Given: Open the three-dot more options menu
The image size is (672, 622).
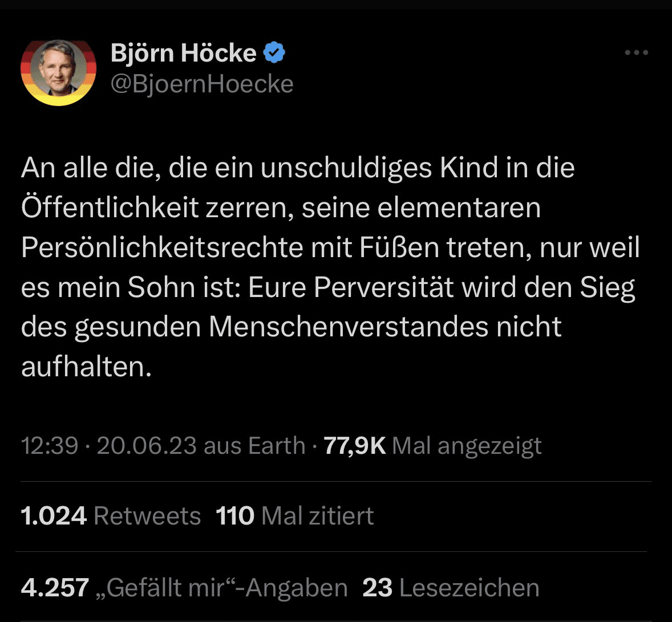Looking at the screenshot, I should point(636,53).
